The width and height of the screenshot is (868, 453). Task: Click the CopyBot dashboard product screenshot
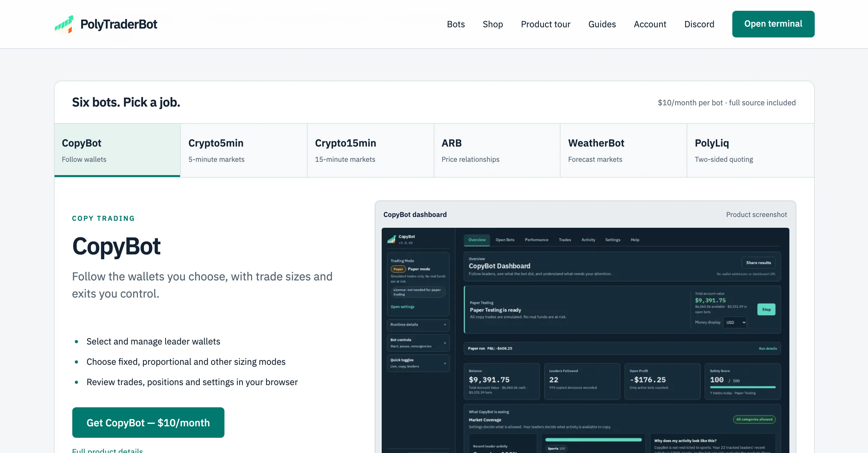point(585,340)
